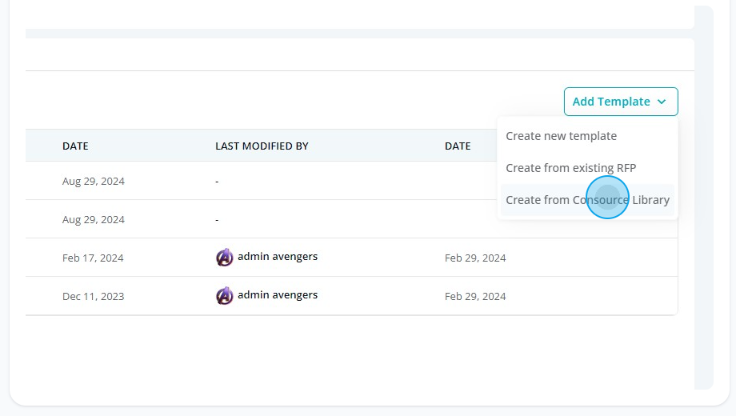
Task: Click the dash in first row modified-by
Action: click(x=217, y=182)
